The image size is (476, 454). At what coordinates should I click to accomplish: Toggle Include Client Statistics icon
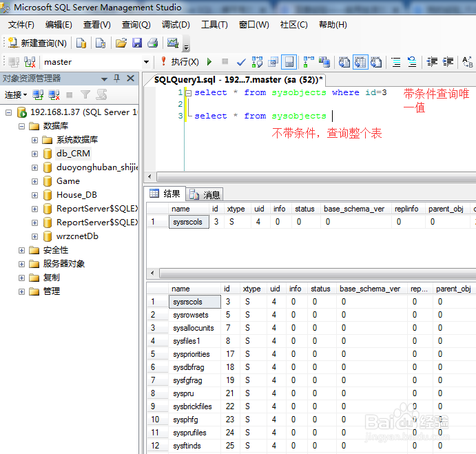coord(324,62)
